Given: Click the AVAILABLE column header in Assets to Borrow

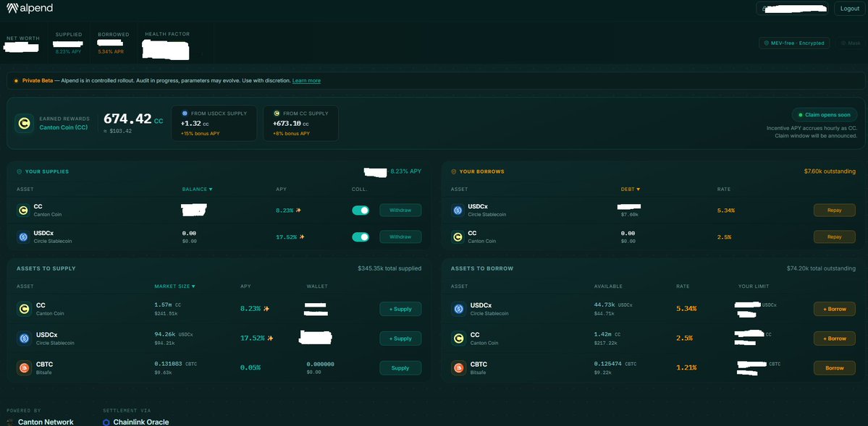Looking at the screenshot, I should click(608, 286).
